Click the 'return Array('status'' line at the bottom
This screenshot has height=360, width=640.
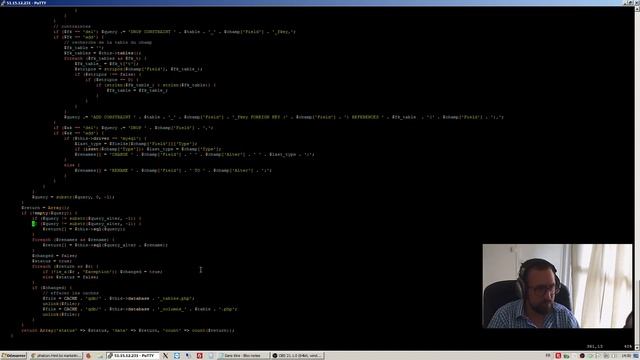click(x=128, y=330)
